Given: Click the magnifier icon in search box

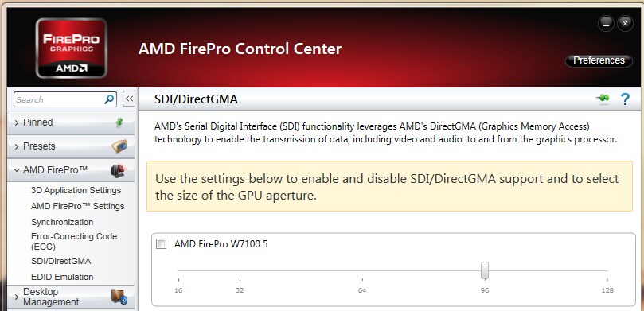Looking at the screenshot, I should [109, 99].
